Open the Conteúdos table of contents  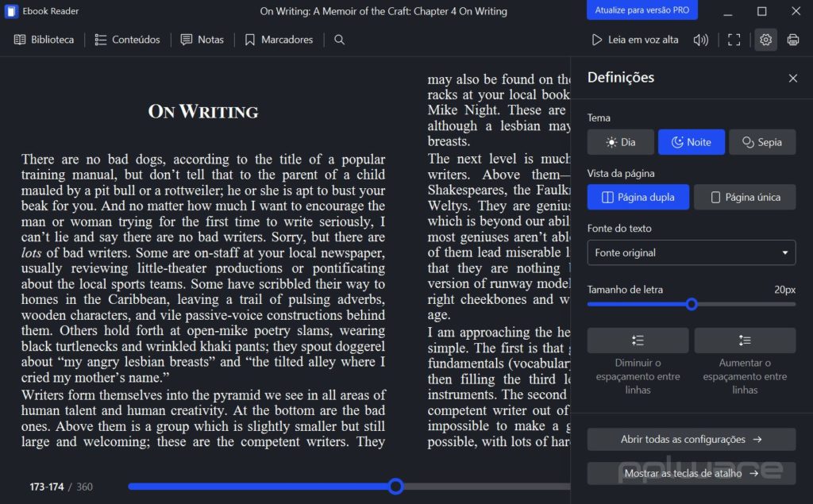point(127,39)
